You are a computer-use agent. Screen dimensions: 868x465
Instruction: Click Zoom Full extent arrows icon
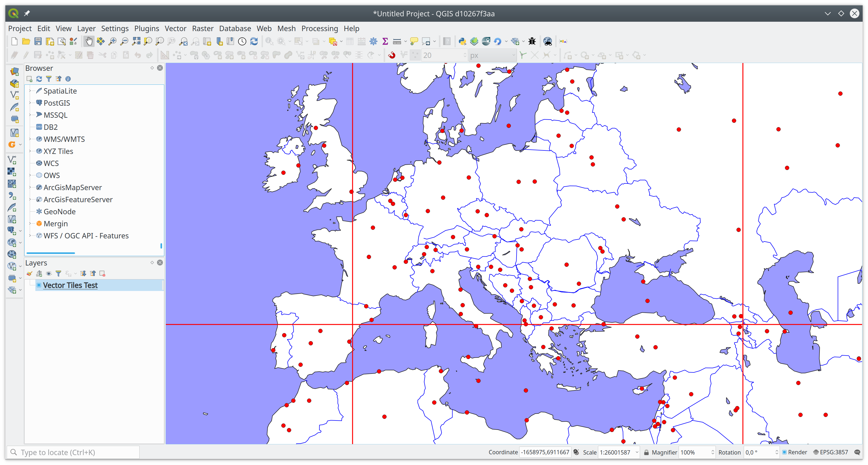tap(136, 42)
